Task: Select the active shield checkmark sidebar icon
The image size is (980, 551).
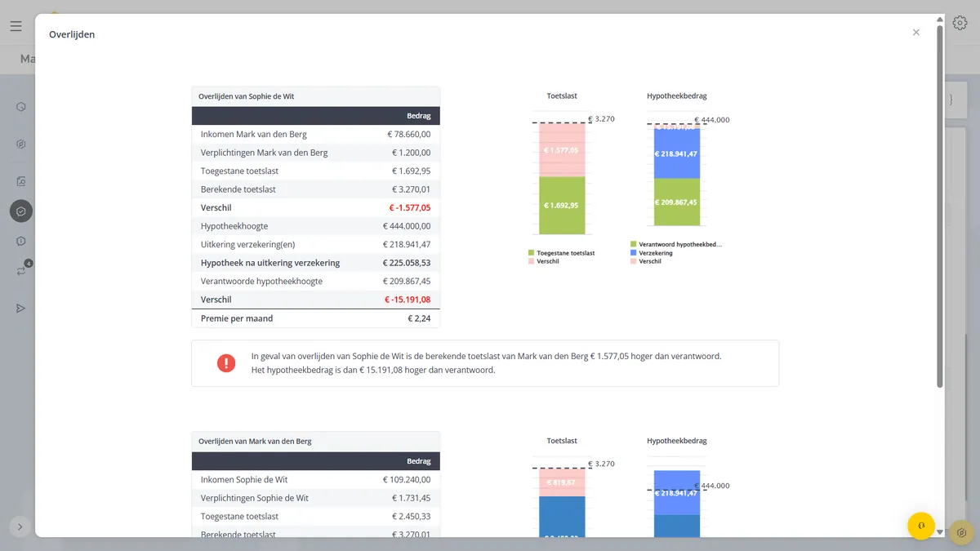Action: pos(21,211)
